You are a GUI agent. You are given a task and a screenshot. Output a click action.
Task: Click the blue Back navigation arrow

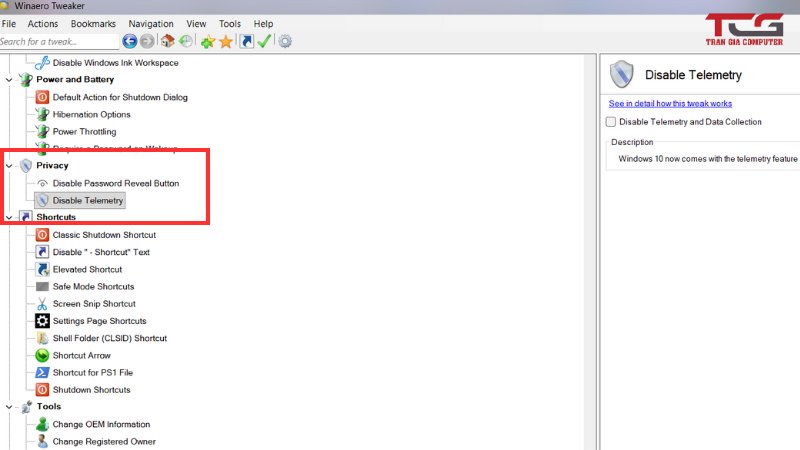click(x=129, y=41)
